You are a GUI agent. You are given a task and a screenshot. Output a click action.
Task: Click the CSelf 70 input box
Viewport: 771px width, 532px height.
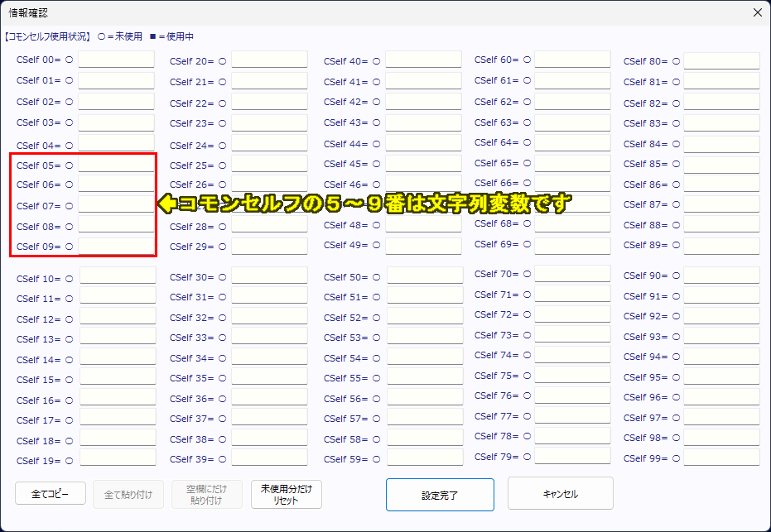(572, 274)
